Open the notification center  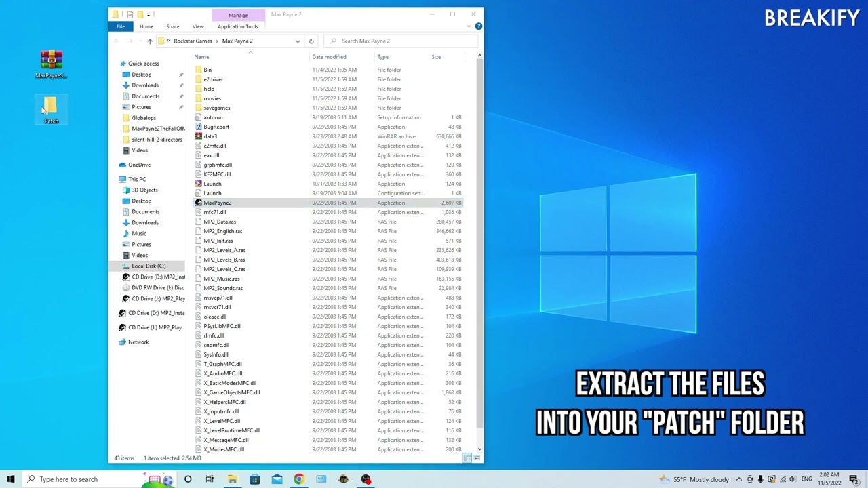click(854, 479)
